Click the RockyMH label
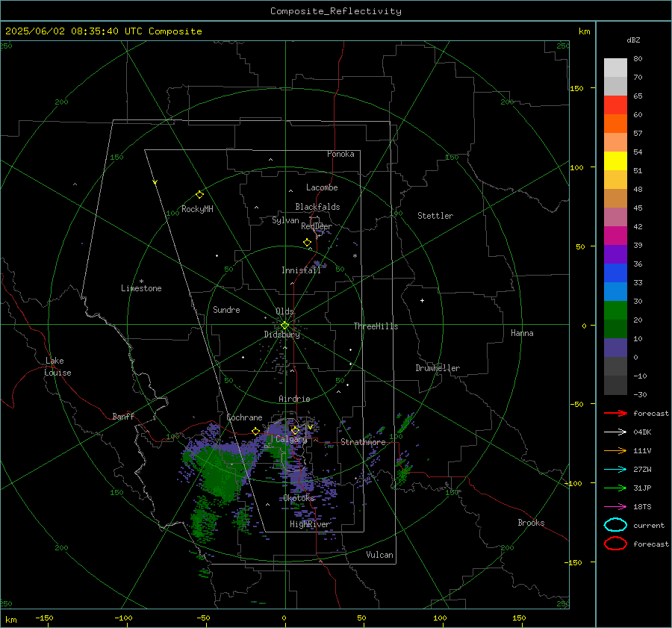Screen dimensions: 672x628 [197, 209]
